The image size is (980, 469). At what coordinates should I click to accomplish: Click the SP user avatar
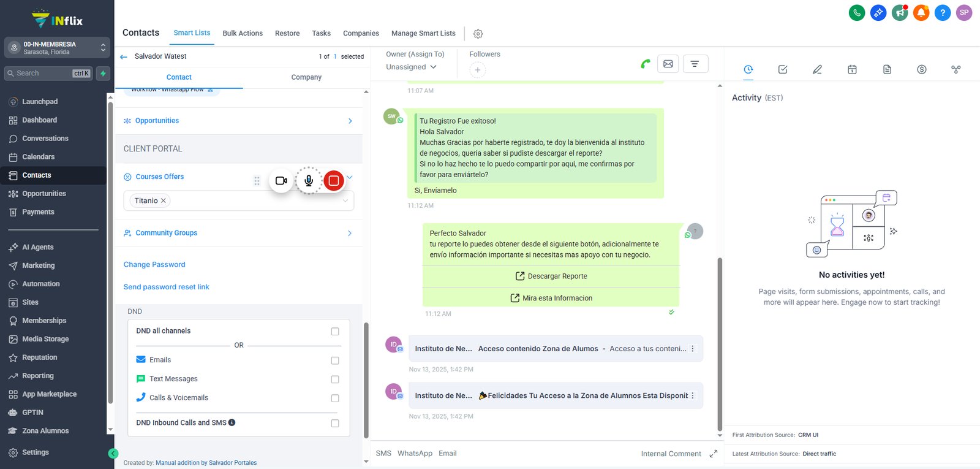click(964, 12)
